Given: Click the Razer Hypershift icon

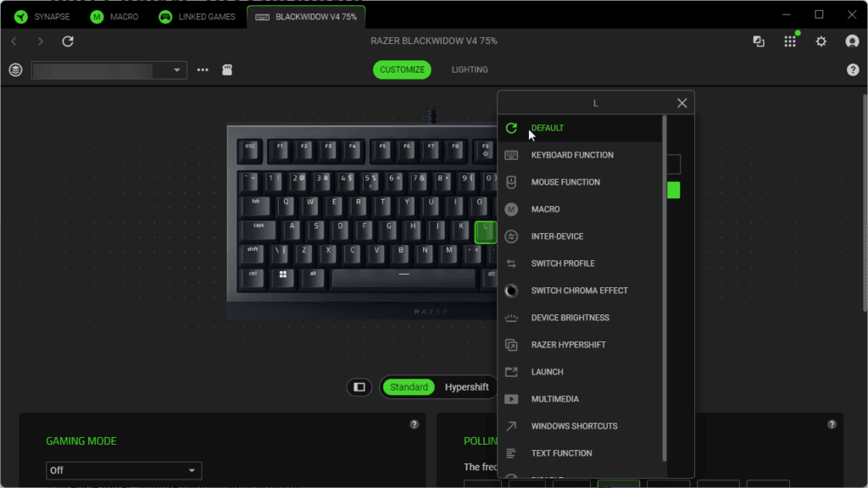Looking at the screenshot, I should coord(511,345).
